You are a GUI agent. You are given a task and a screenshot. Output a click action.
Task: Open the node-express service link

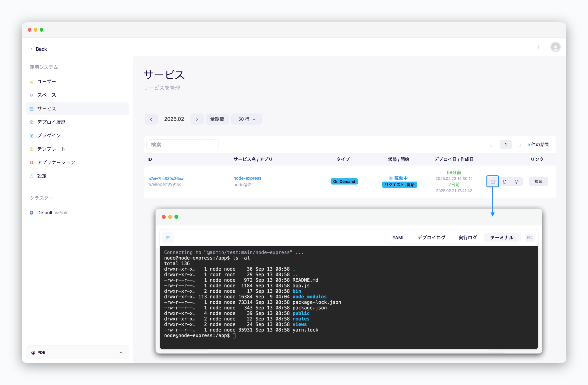pyautogui.click(x=247, y=178)
